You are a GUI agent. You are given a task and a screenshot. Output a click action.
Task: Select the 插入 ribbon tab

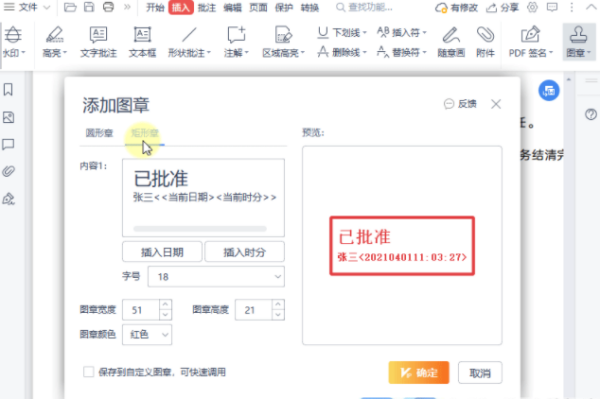coord(181,7)
